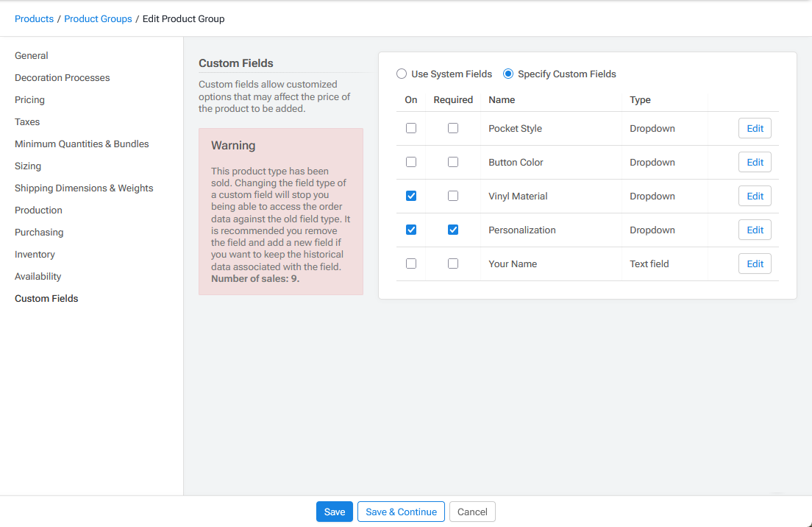Open the Pricing section
This screenshot has width=812, height=527.
click(x=29, y=99)
